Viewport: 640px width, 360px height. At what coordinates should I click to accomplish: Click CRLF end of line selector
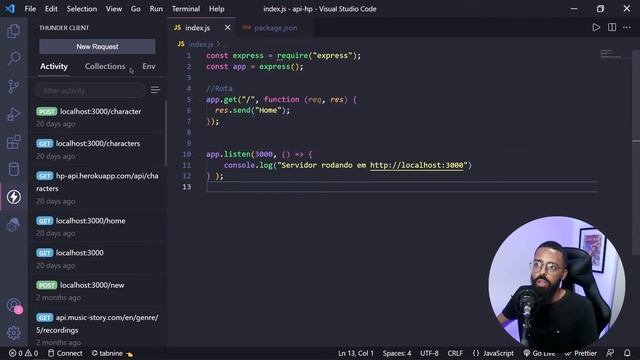pyautogui.click(x=455, y=353)
